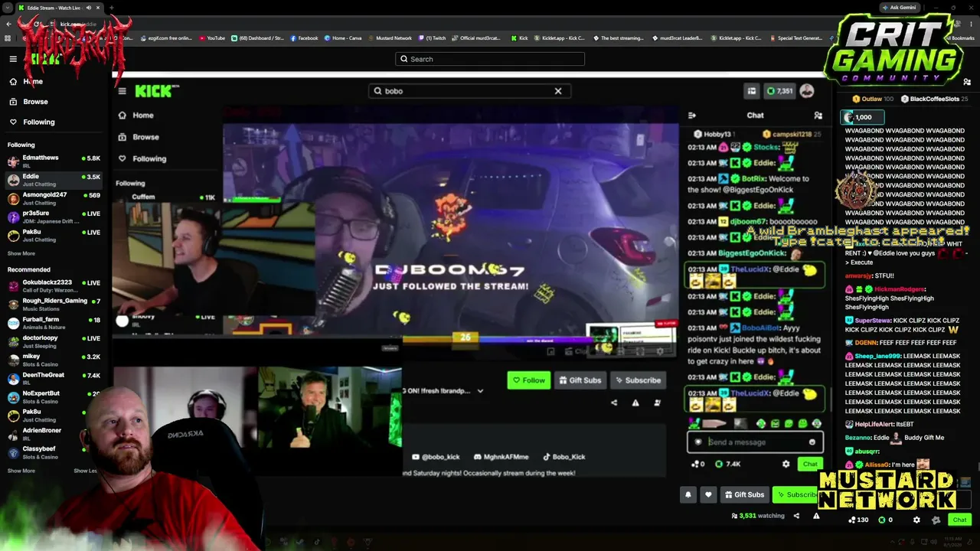Expand Show More under the Following list
This screenshot has height=551, width=980.
point(21,253)
